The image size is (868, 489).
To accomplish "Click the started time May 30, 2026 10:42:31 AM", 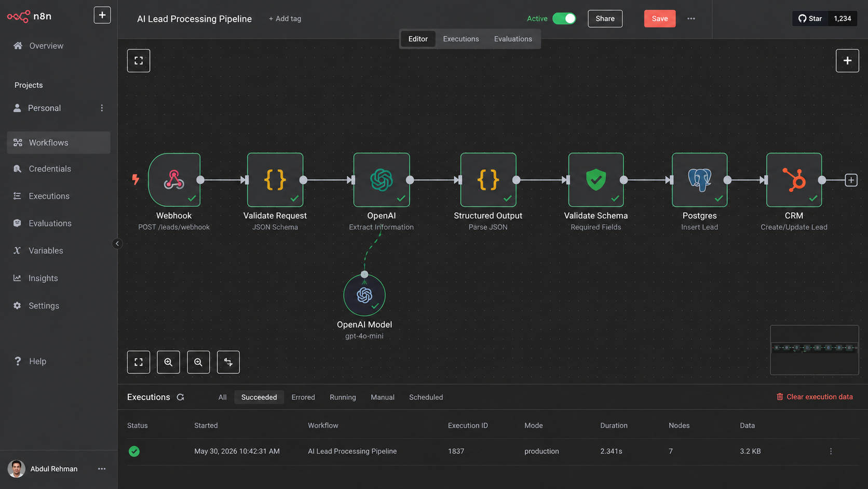I will pos(237,452).
